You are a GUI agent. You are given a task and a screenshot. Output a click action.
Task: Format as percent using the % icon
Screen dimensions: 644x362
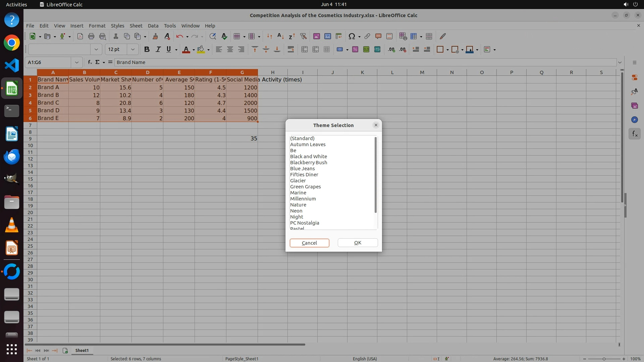(355, 50)
